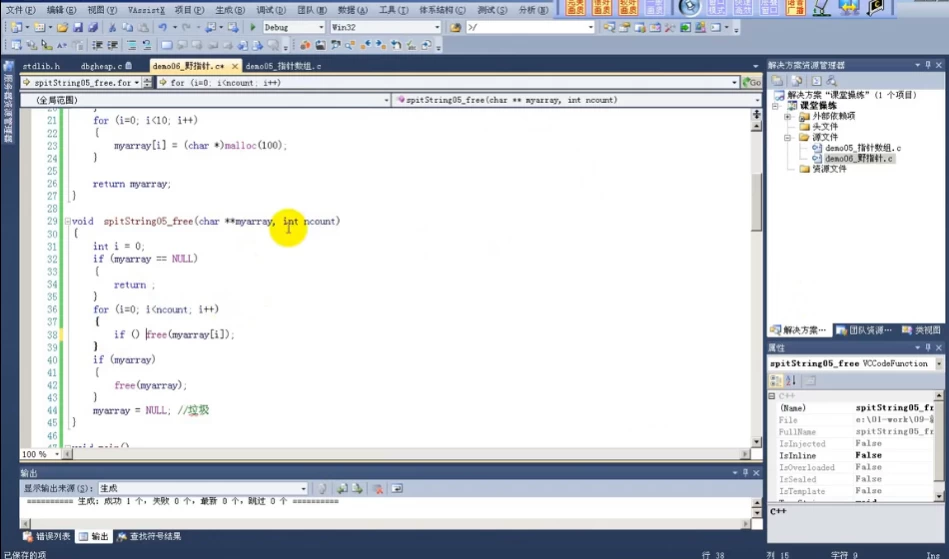Click the alphabetical sort icon in Properties

(789, 380)
